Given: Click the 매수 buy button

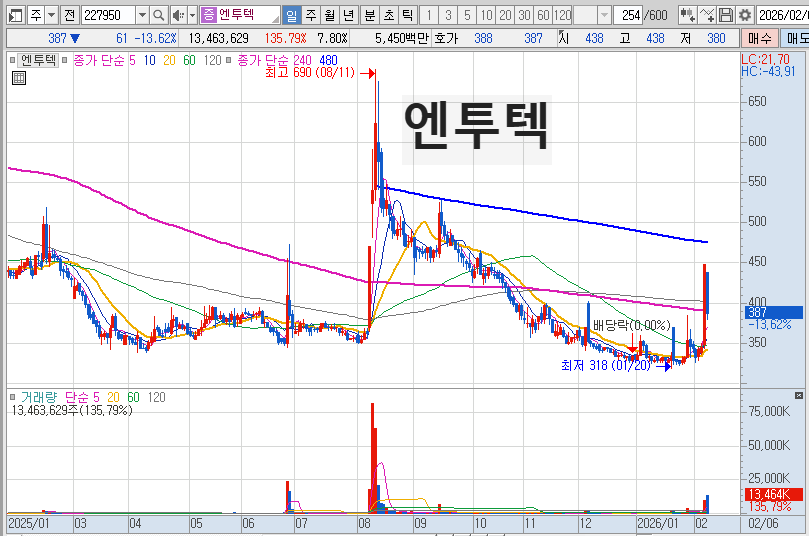Looking at the screenshot, I should coord(759,38).
